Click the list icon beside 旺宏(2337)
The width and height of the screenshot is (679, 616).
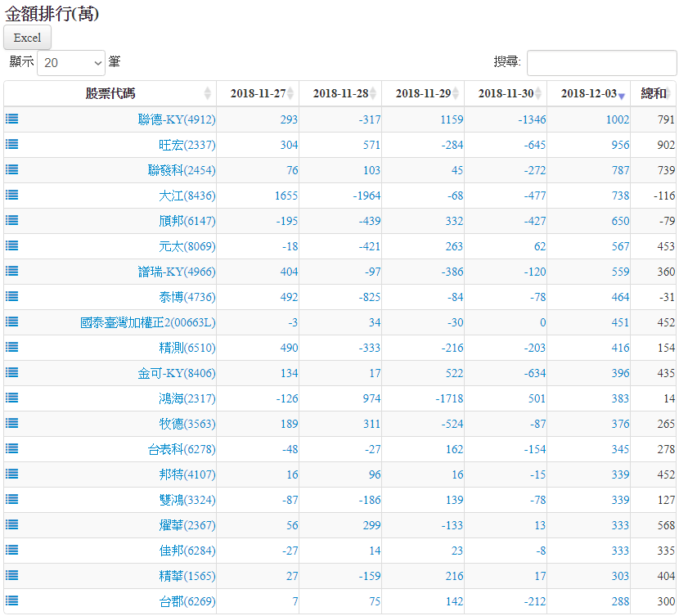(12, 144)
